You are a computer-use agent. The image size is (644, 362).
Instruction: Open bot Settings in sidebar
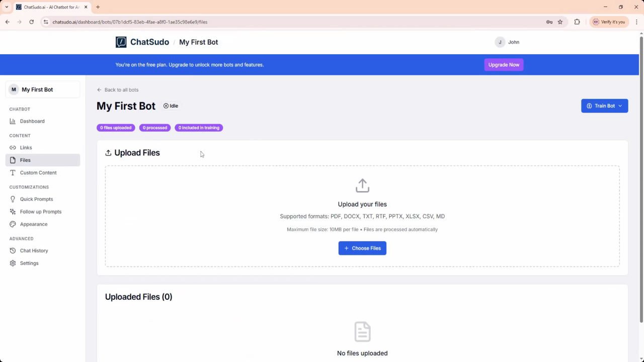(x=43, y=263)
